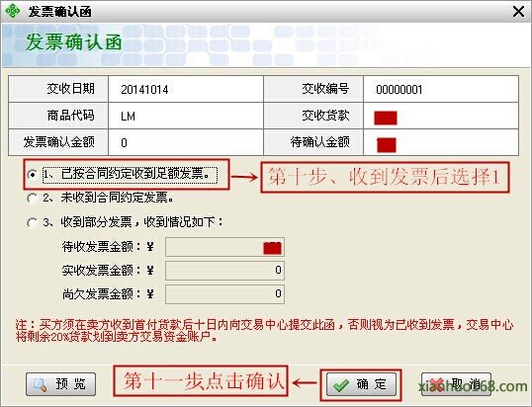The width and height of the screenshot is (532, 407).
Task: Click the magnifier icon on 预览 button
Action: tap(40, 384)
